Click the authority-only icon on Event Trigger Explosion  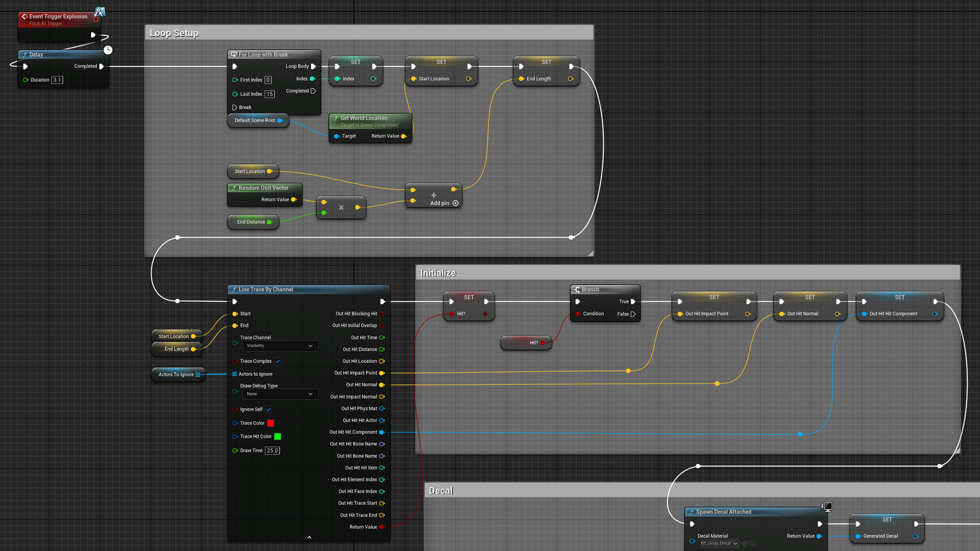[100, 11]
